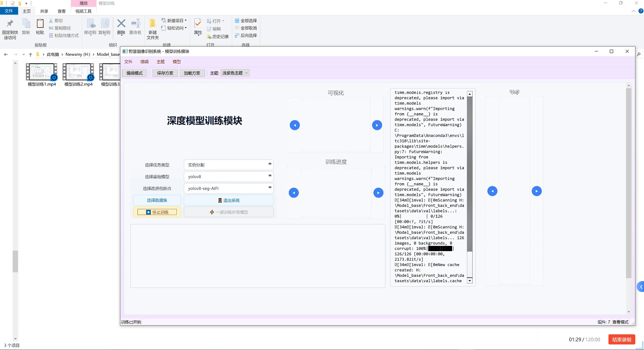Click the 新建文件夹 icon in Explorer
Screen dimensions: 644x350
(152, 23)
